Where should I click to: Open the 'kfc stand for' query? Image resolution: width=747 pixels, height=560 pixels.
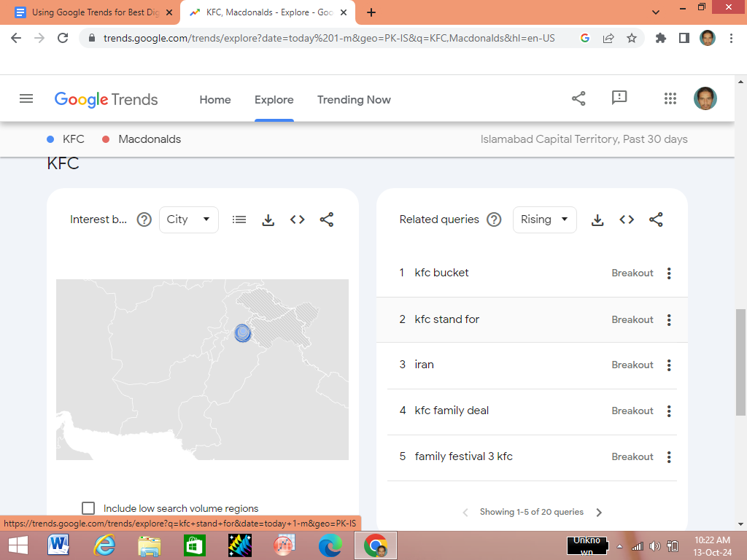[x=447, y=319]
